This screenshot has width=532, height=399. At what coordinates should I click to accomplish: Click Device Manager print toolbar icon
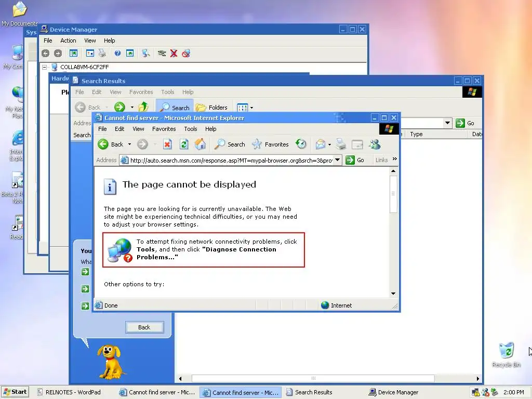[102, 54]
